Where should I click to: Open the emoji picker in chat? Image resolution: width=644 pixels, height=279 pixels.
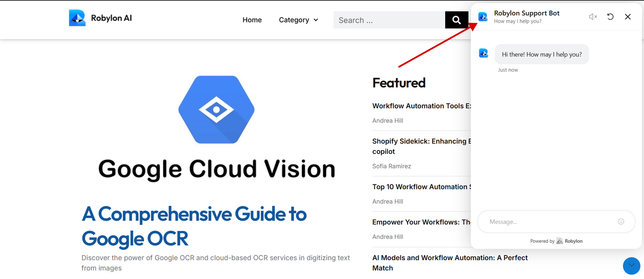621,221
